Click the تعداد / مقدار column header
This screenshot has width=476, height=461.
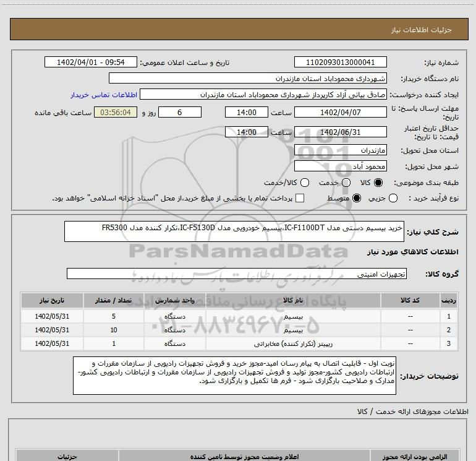114,300
